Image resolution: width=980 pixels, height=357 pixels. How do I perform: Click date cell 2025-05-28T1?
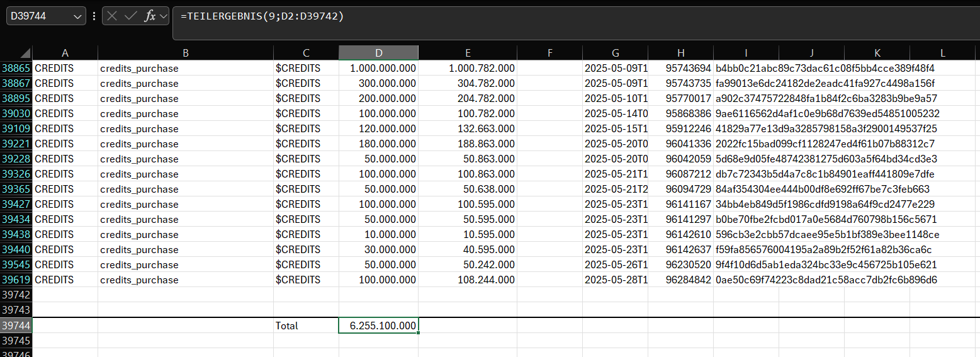[x=615, y=280]
